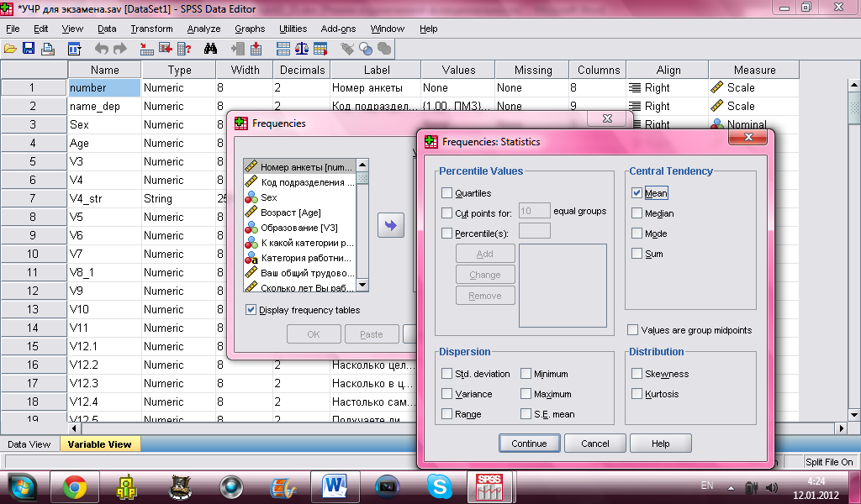861x504 pixels.
Task: Click the EN language indicator in taskbar
Action: (707, 486)
